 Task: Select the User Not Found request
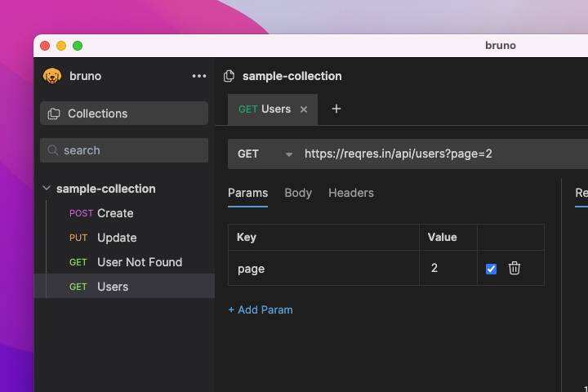[x=139, y=262]
